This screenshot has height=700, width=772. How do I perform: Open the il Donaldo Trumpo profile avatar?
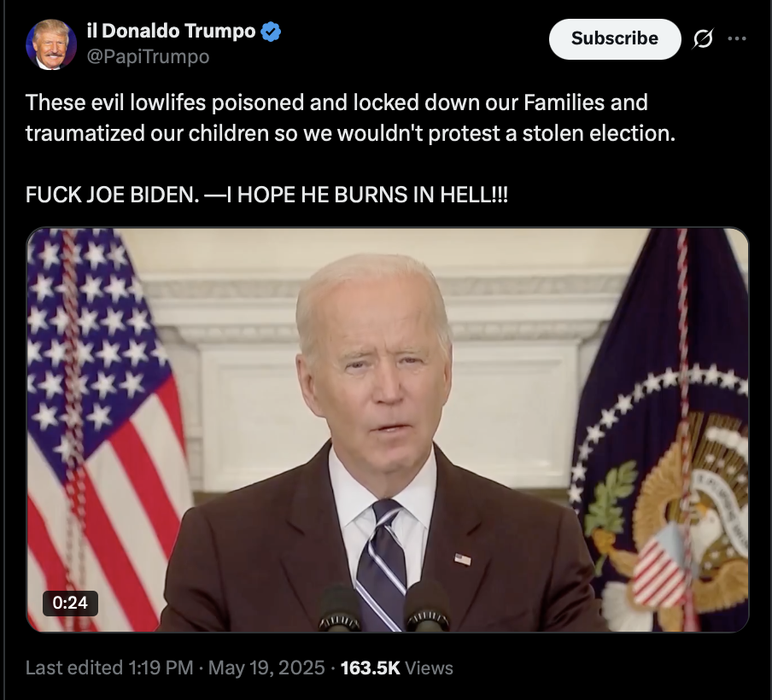(51, 44)
